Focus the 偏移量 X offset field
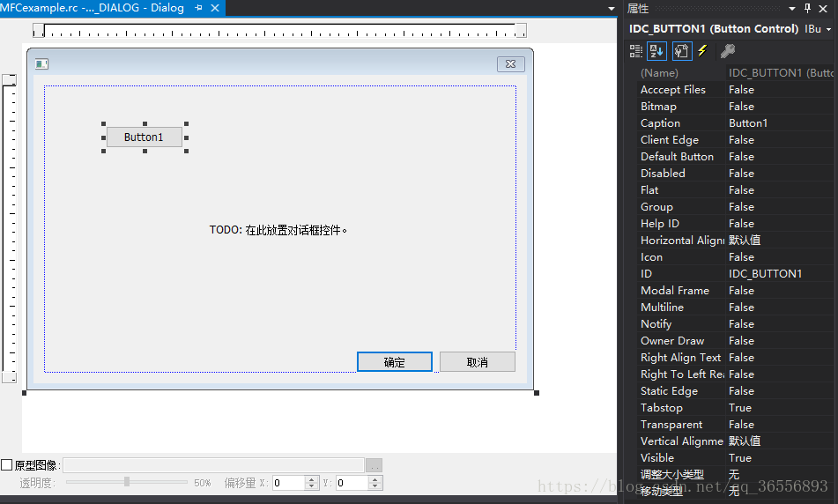Viewport: 838px width, 504px height. point(288,483)
